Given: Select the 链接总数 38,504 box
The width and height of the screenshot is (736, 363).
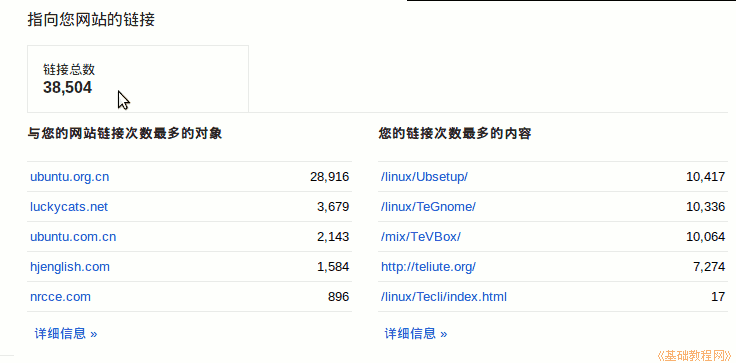Looking at the screenshot, I should coord(138,79).
